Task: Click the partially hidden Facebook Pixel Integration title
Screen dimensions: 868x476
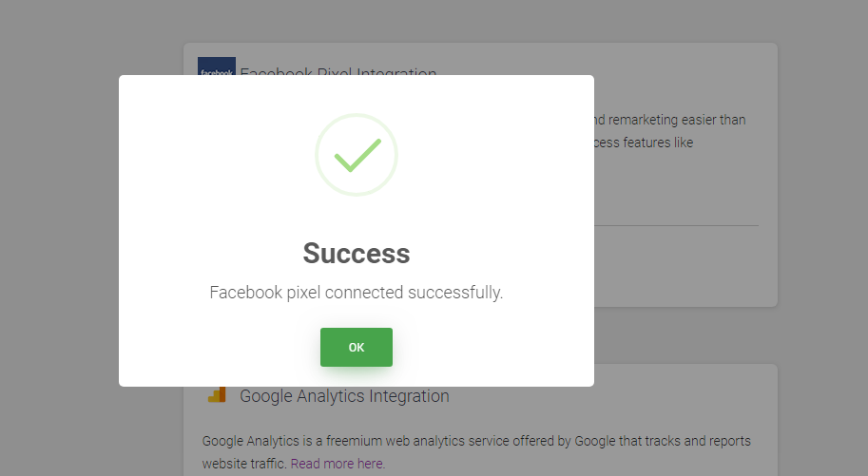Action: (x=338, y=71)
